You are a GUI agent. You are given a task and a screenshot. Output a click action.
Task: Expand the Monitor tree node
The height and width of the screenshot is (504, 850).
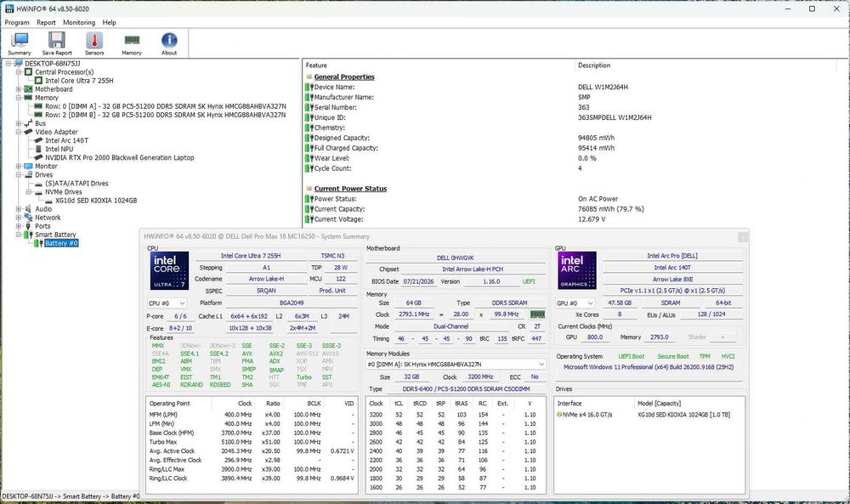click(x=19, y=167)
